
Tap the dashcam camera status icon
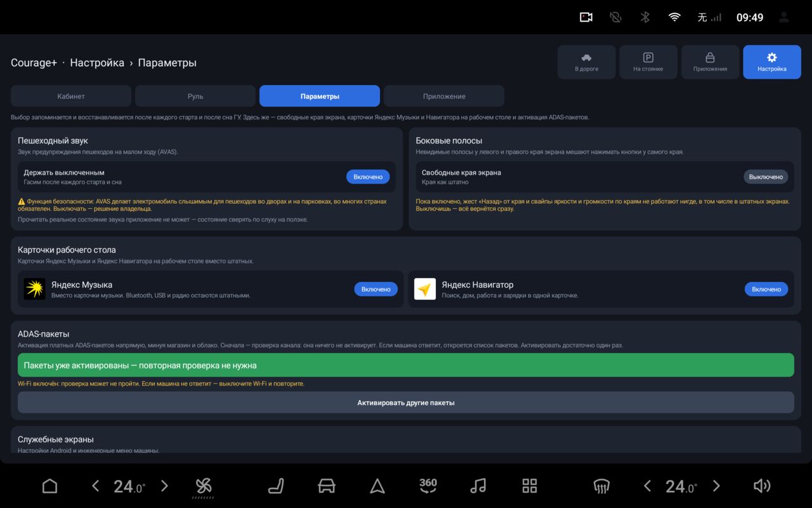pyautogui.click(x=586, y=17)
